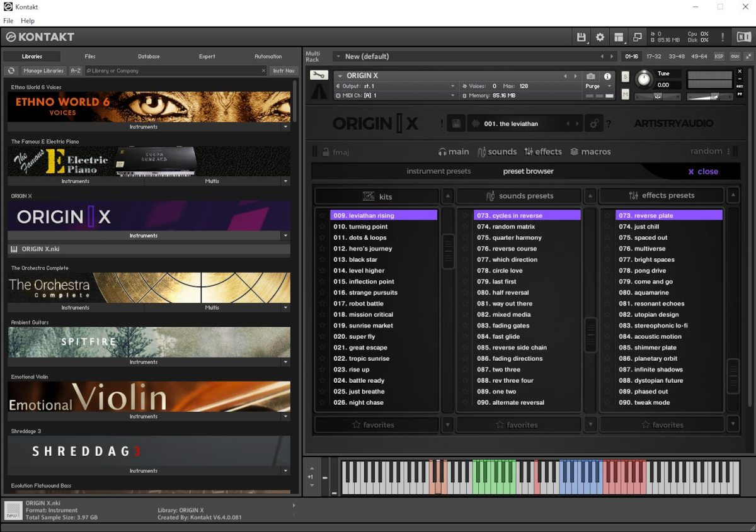Click the Manage Libraries button
Image resolution: width=756 pixels, height=532 pixels.
point(43,71)
